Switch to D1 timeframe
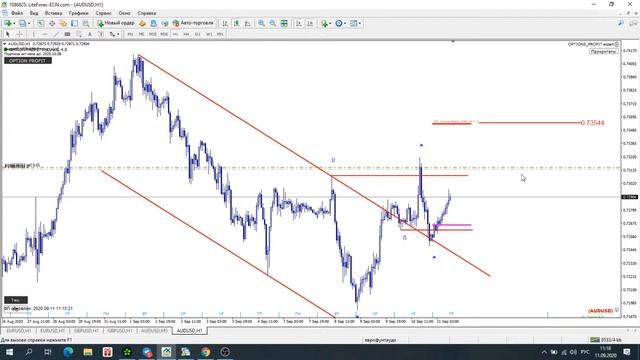The height and width of the screenshot is (360, 640). 198,34
